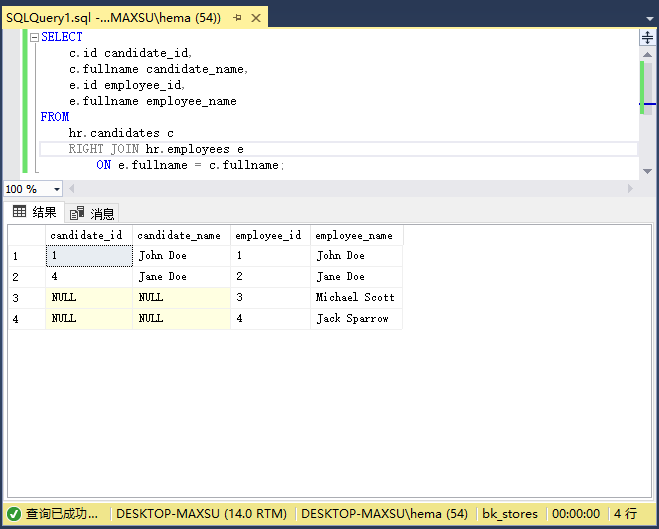Click horizontal scrollbar right arrow
659x529 pixels.
point(630,189)
